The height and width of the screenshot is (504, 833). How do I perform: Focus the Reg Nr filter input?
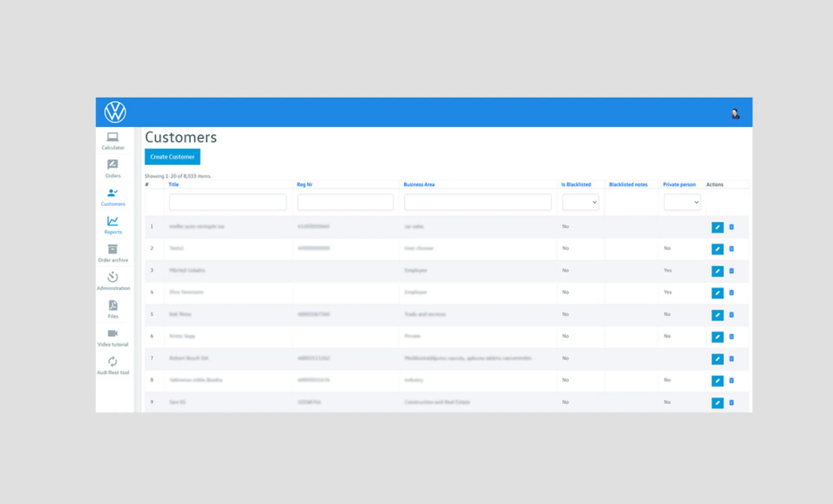point(345,202)
